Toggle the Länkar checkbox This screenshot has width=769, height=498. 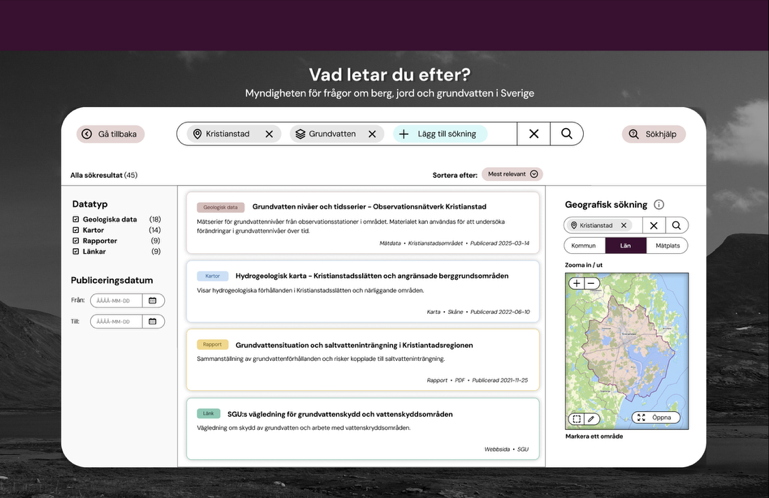point(76,251)
